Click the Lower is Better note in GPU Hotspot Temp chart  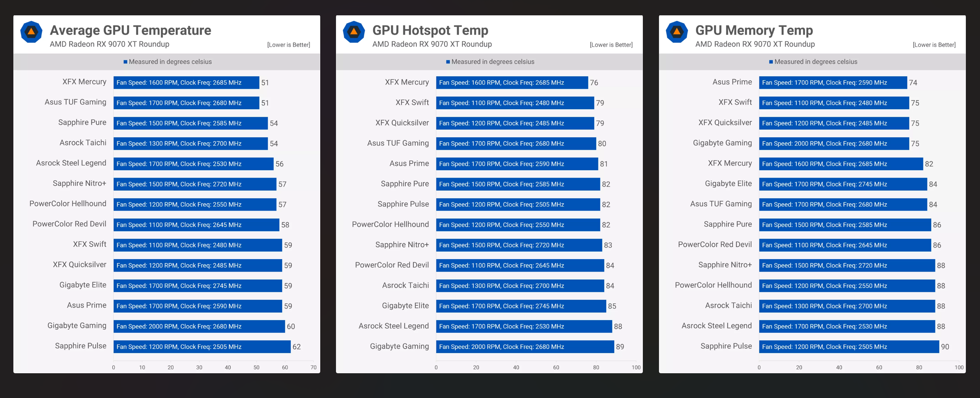pos(611,45)
